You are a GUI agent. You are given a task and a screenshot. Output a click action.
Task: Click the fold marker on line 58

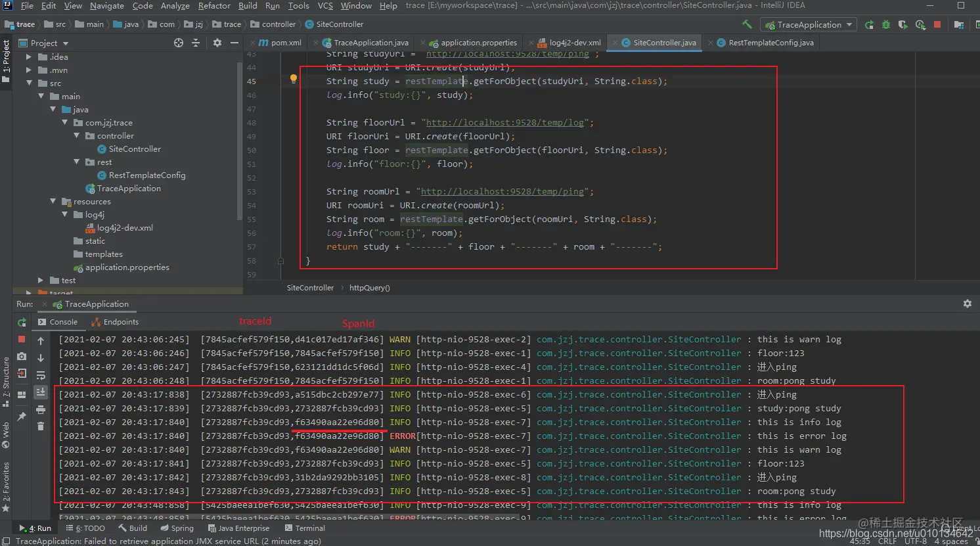pyautogui.click(x=280, y=260)
